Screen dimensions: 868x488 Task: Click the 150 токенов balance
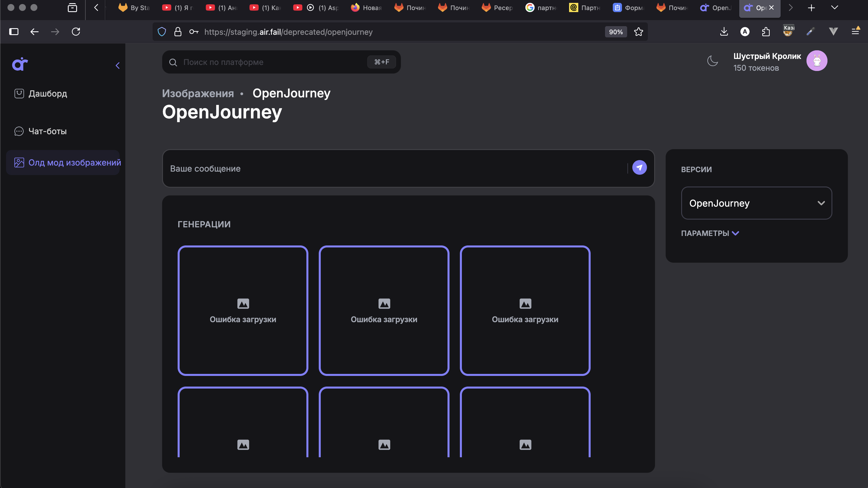coord(756,68)
